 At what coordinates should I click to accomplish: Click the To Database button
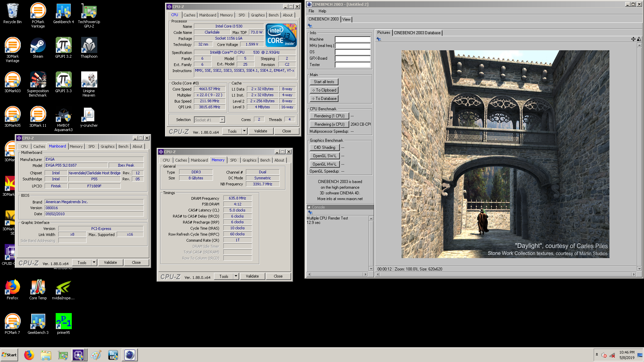pyautogui.click(x=324, y=99)
